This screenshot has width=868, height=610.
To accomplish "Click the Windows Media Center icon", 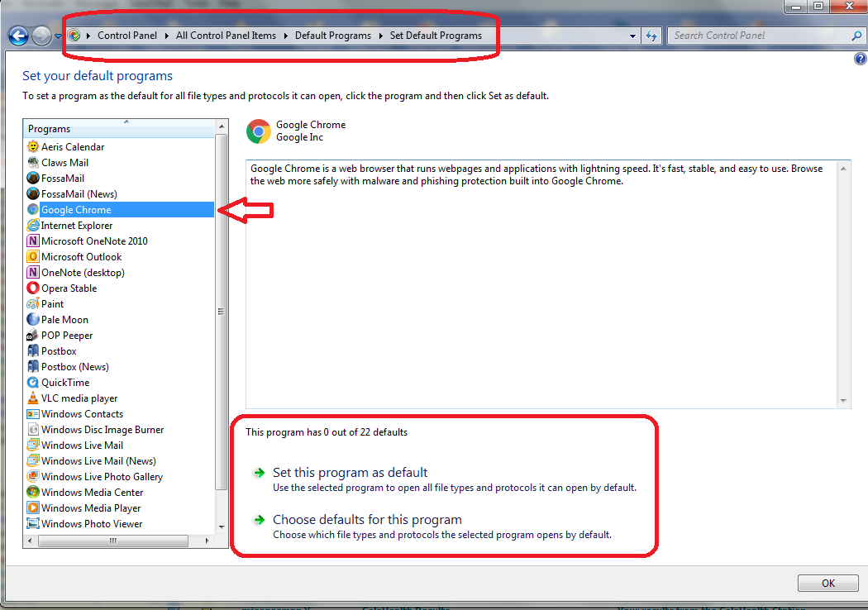I will (33, 492).
